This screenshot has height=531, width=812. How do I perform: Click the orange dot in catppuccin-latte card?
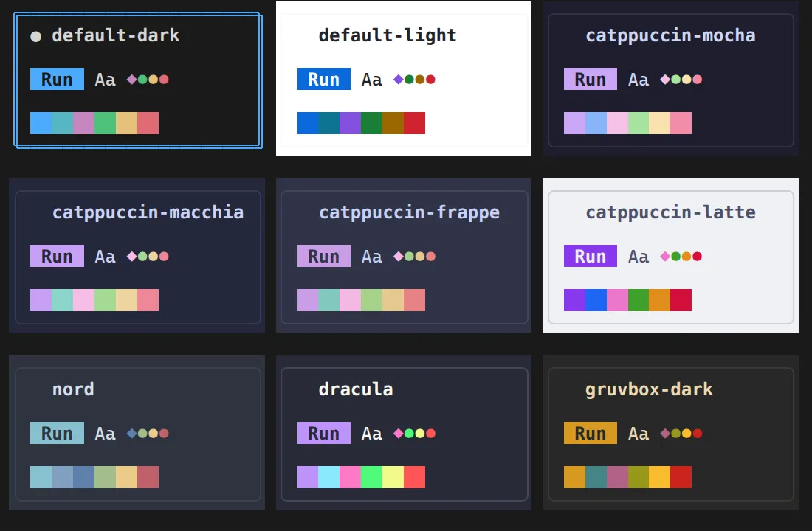[x=687, y=256]
